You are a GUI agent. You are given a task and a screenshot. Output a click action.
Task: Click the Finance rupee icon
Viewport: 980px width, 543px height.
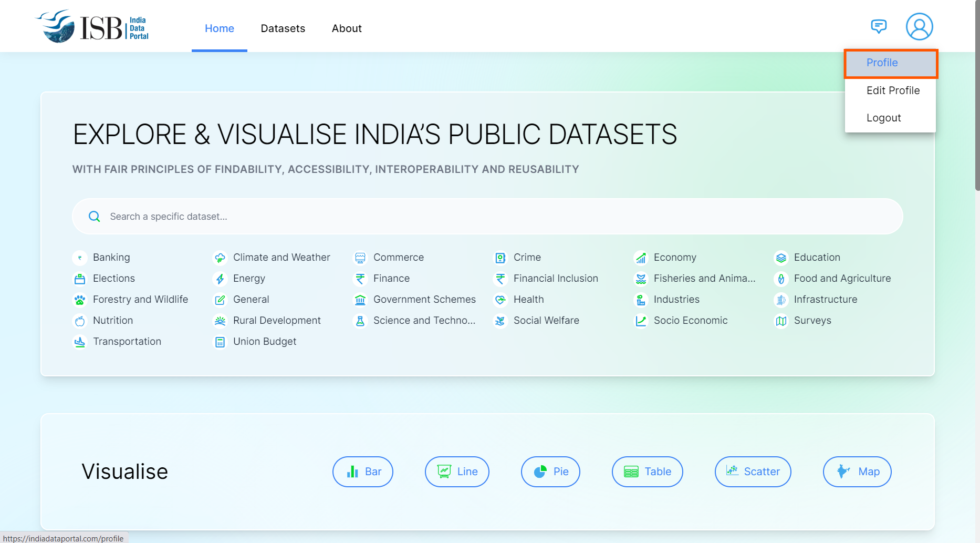point(360,279)
